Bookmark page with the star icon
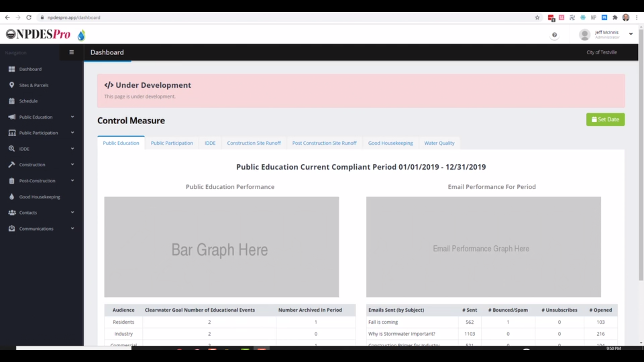The image size is (644, 362). click(x=537, y=17)
